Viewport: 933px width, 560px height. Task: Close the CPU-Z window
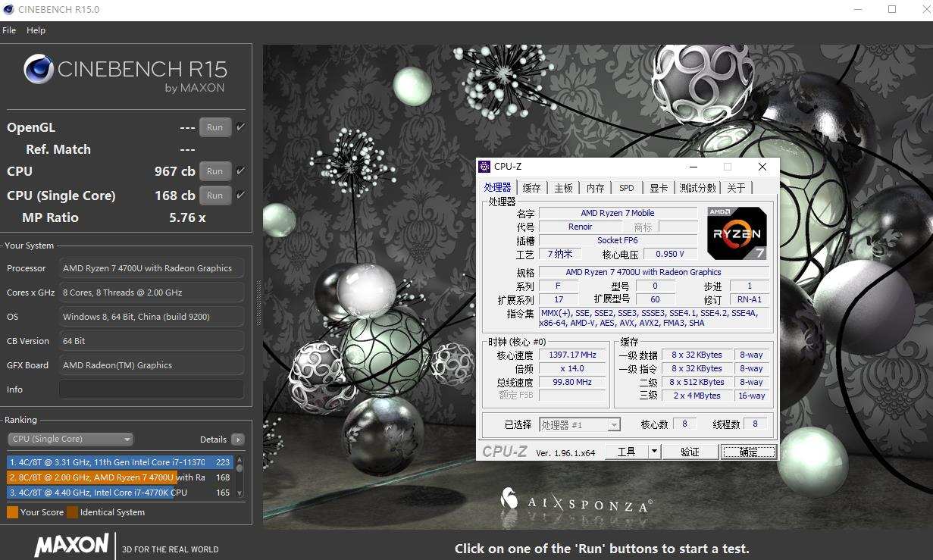click(762, 167)
